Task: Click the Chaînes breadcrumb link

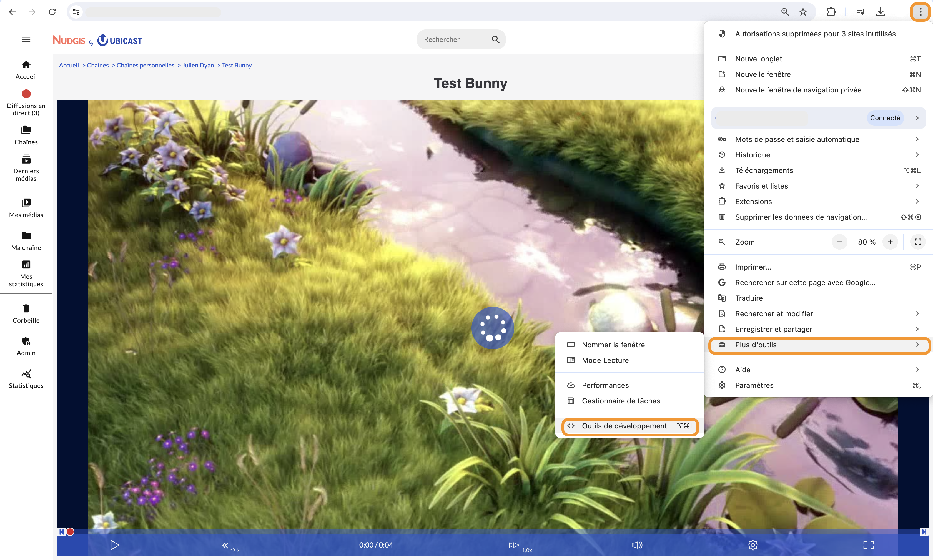Action: pyautogui.click(x=98, y=65)
